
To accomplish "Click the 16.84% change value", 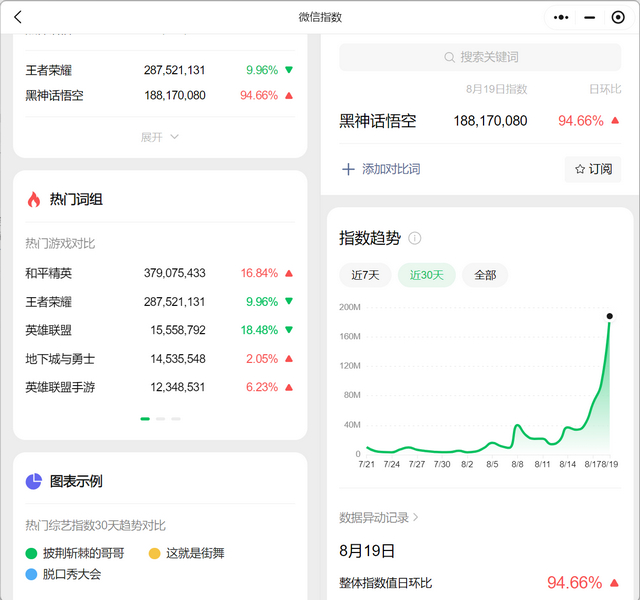I will click(259, 273).
